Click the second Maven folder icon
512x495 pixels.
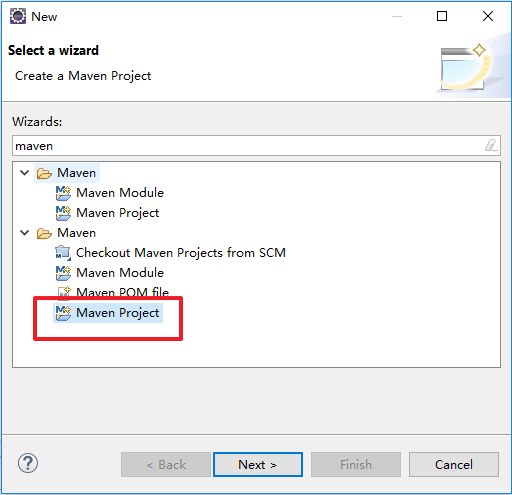[44, 233]
